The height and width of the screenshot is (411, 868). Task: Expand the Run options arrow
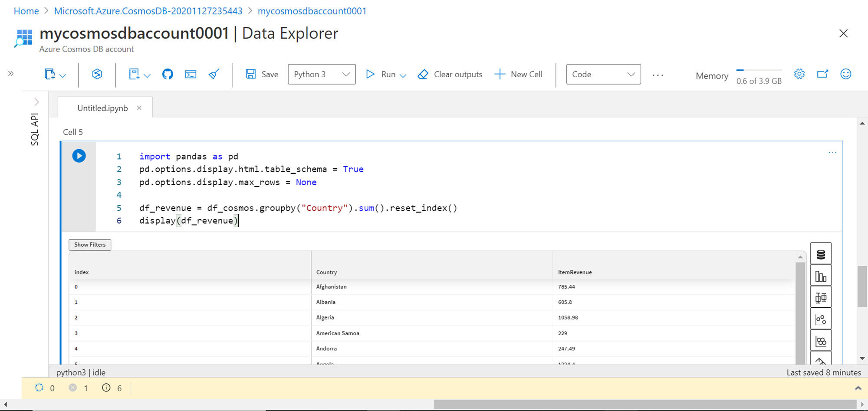403,75
